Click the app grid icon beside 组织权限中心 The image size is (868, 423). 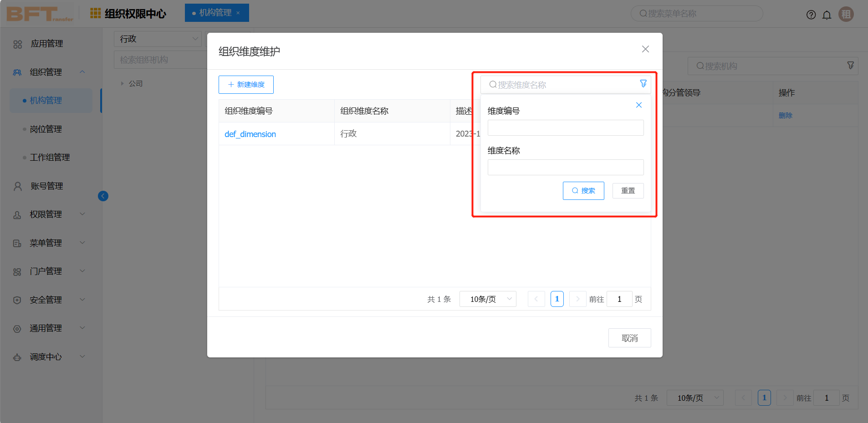(x=95, y=13)
